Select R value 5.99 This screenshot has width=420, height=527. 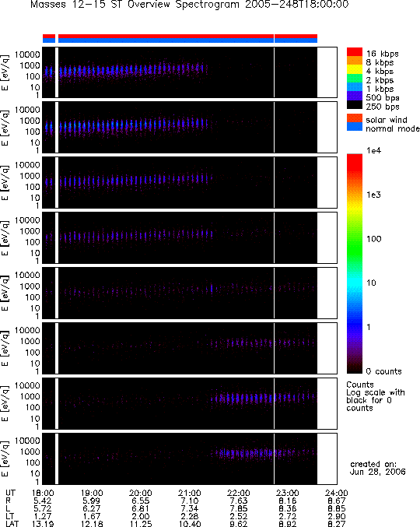click(x=91, y=501)
